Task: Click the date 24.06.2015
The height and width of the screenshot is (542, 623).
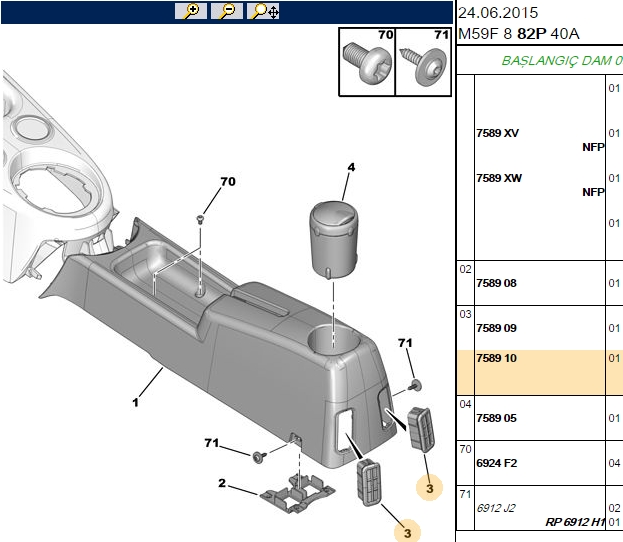Action: coord(498,13)
